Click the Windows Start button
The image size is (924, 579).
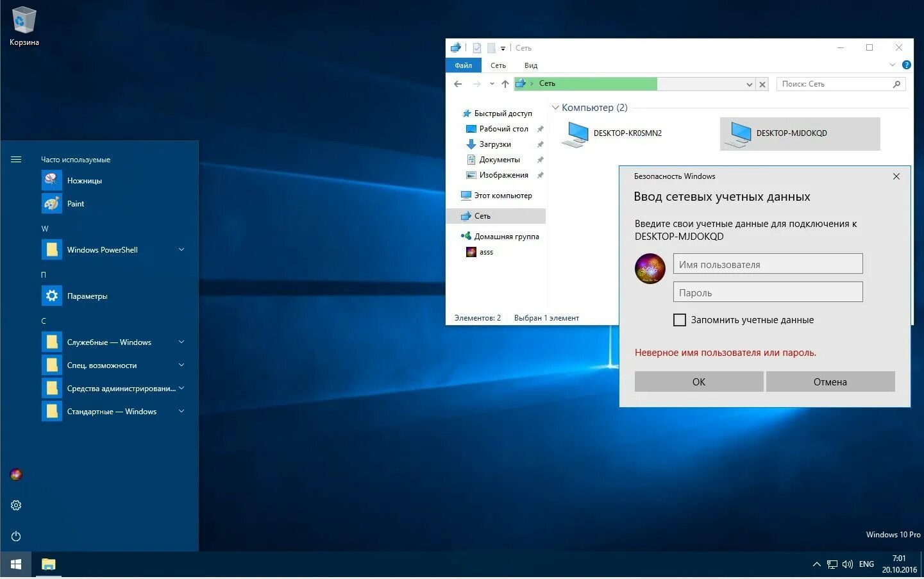point(16,564)
